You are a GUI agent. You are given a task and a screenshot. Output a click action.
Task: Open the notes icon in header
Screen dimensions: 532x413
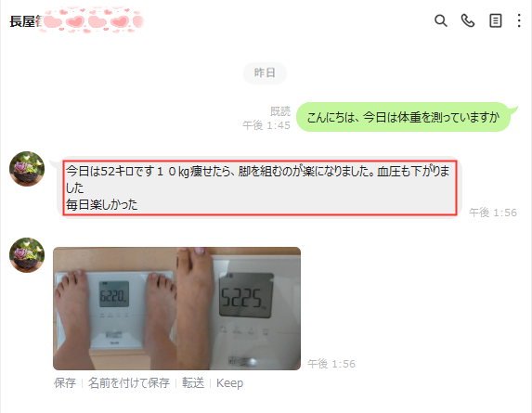click(x=496, y=20)
